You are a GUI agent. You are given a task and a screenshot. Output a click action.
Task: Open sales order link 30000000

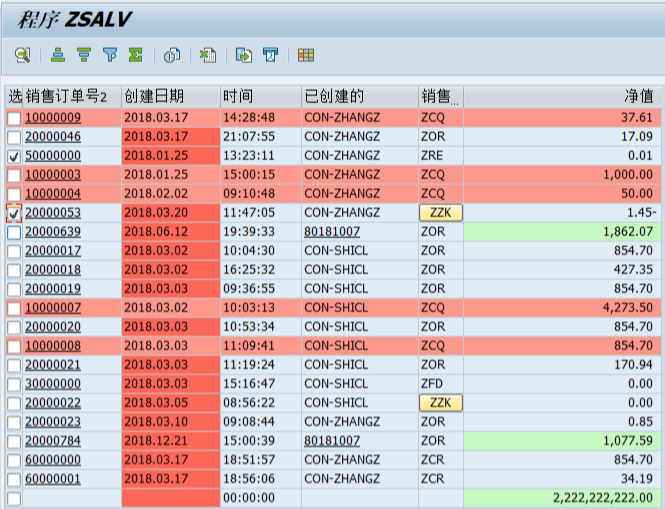(53, 384)
